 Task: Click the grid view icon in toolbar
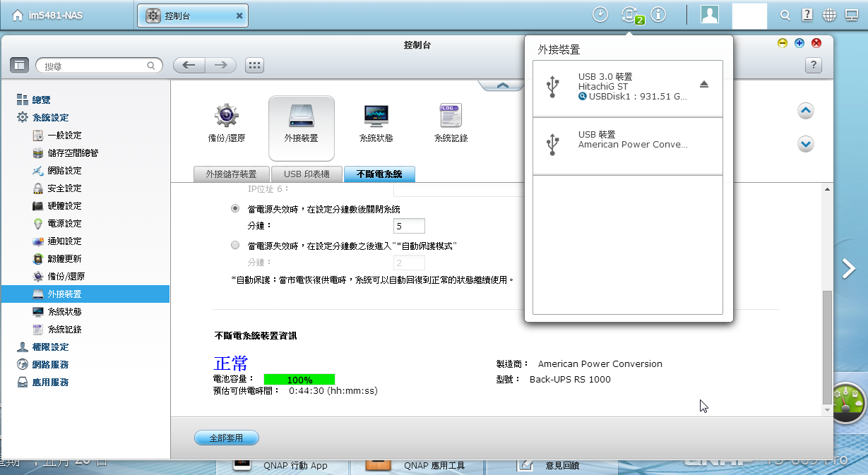coord(254,66)
